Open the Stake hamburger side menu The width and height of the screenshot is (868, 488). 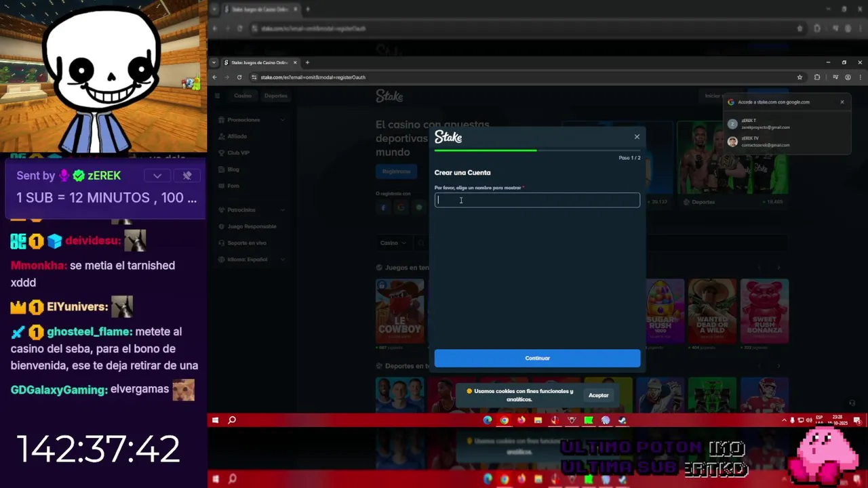[218, 96]
